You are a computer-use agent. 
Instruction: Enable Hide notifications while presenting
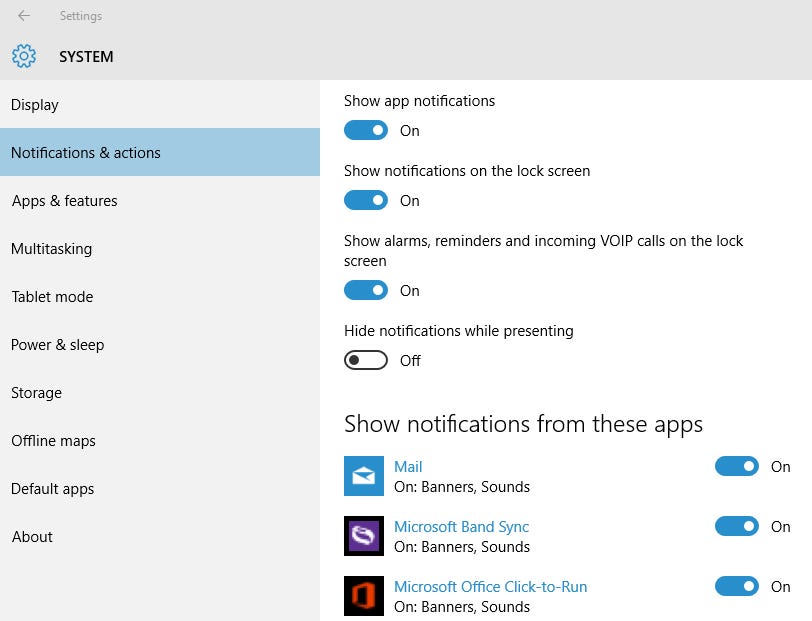click(366, 360)
